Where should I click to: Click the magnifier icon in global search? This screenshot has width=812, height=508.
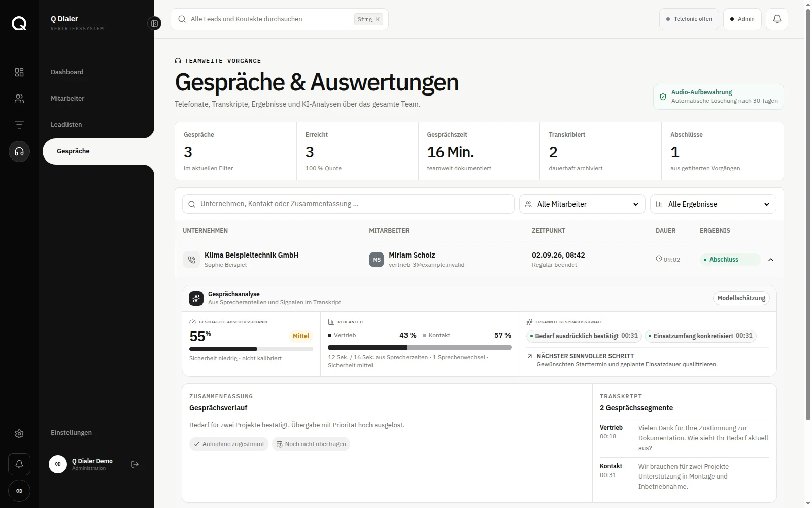pos(182,19)
